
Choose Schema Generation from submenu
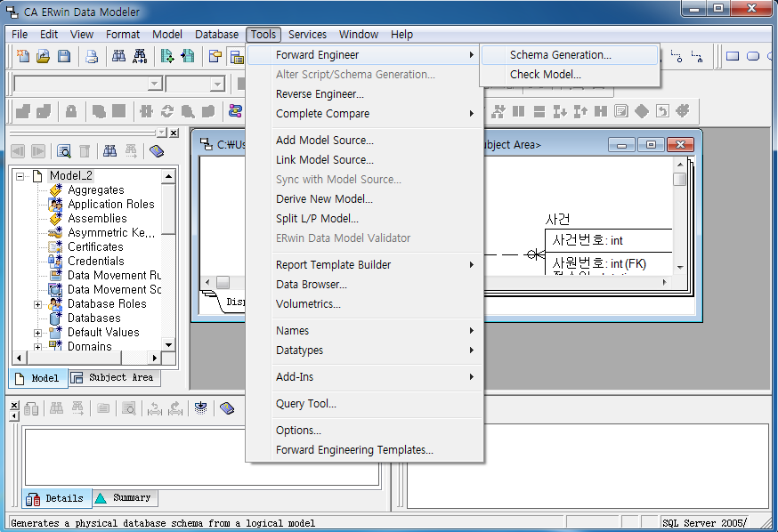pos(570,55)
